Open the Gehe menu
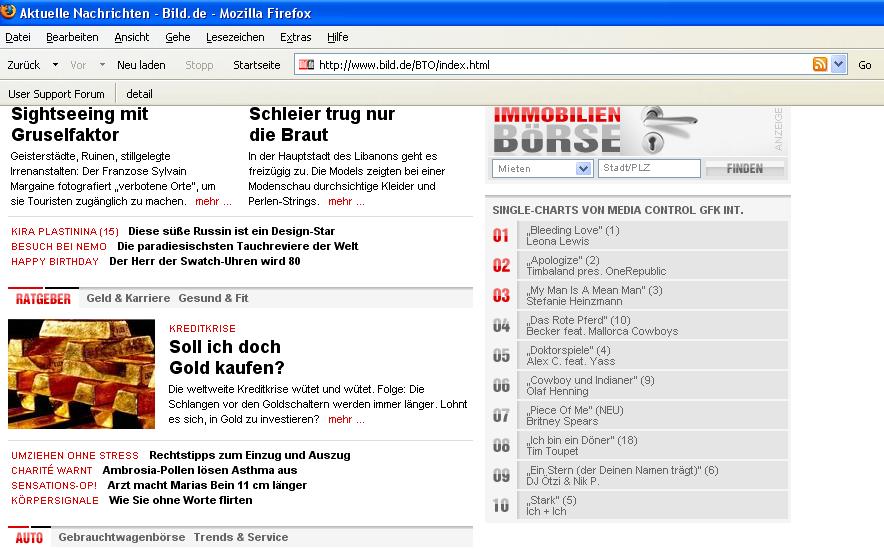Viewport: 884px width, 549px height. [x=178, y=37]
